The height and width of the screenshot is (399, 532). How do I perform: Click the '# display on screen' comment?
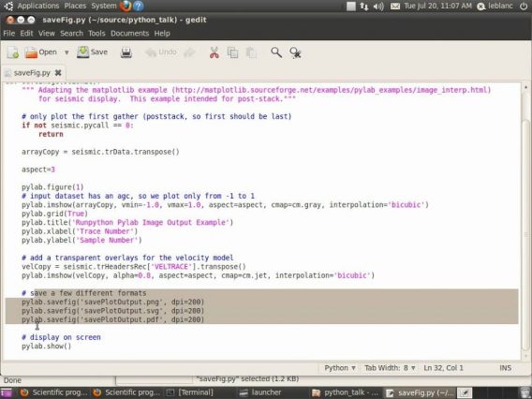coord(61,337)
